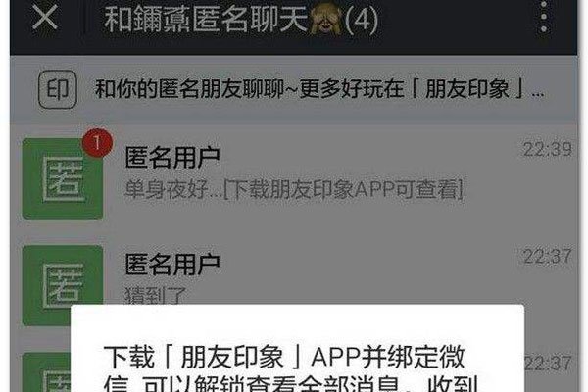Open the message preview 猜到了
The height and width of the screenshot is (392, 588).
click(155, 295)
